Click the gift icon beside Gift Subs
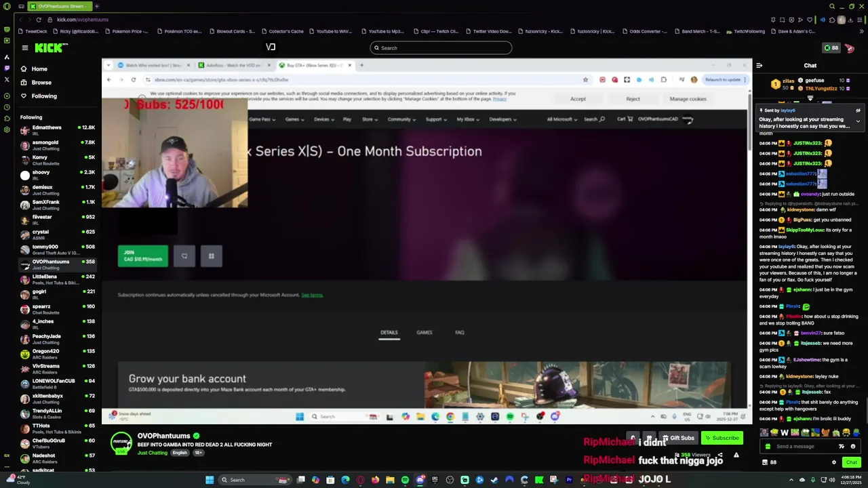The width and height of the screenshot is (868, 488). coord(649,438)
